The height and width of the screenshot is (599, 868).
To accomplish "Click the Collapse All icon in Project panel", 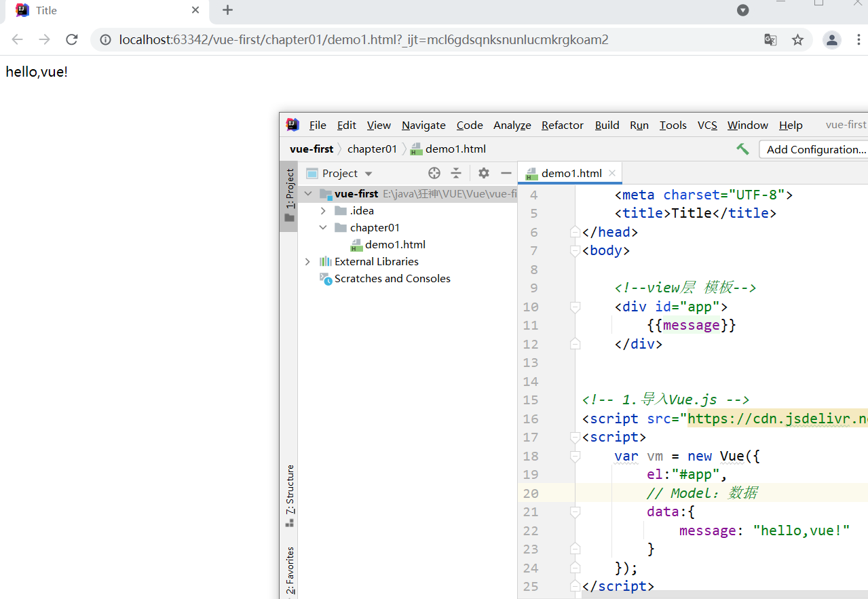I will point(456,173).
